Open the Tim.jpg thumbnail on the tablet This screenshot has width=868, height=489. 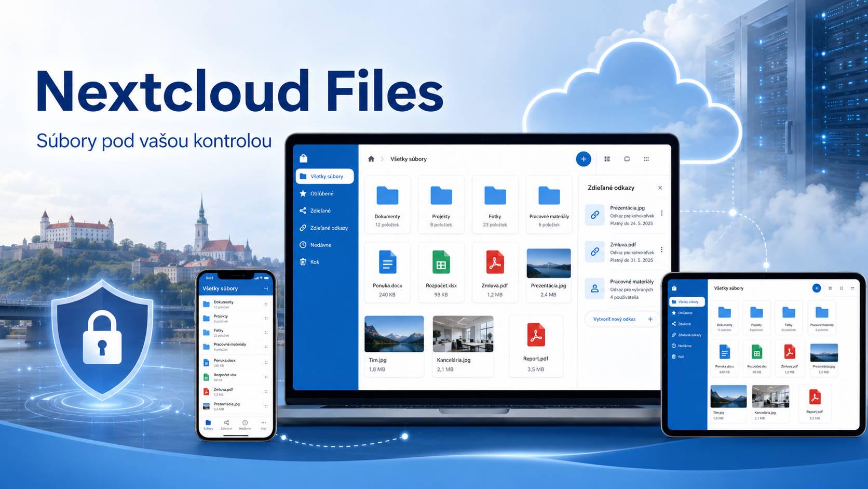click(x=728, y=397)
